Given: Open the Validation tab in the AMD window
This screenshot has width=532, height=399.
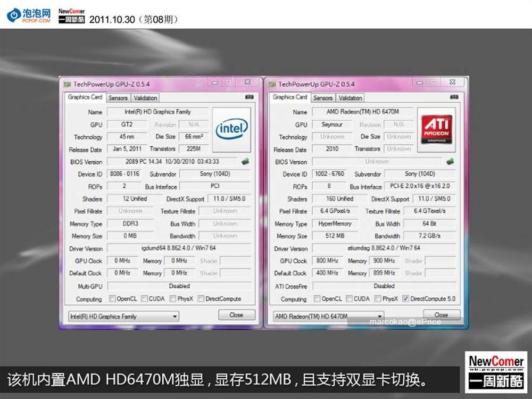Looking at the screenshot, I should 351,98.
